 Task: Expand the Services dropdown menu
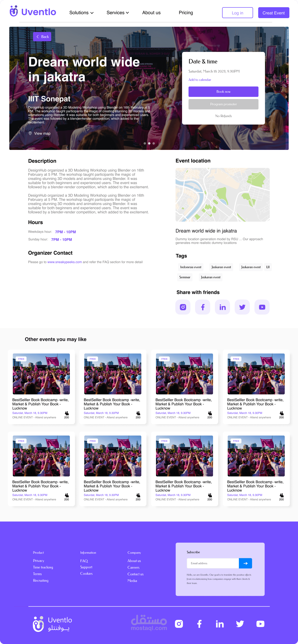[x=118, y=13]
